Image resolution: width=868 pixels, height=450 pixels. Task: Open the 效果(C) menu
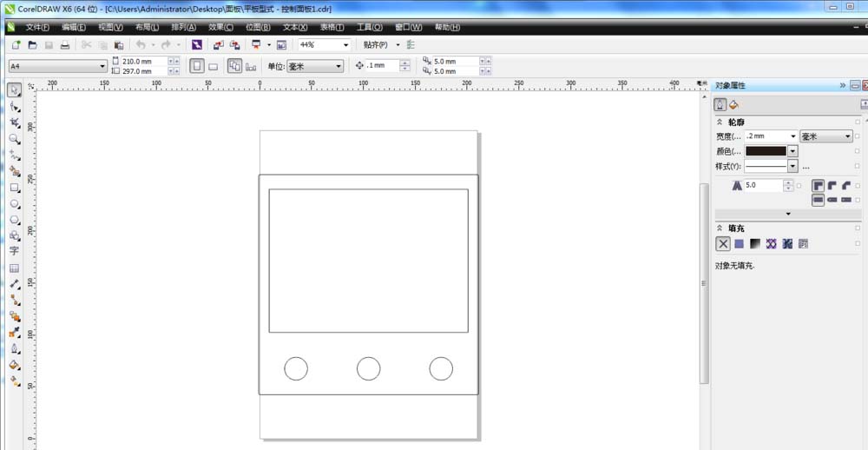pyautogui.click(x=221, y=27)
